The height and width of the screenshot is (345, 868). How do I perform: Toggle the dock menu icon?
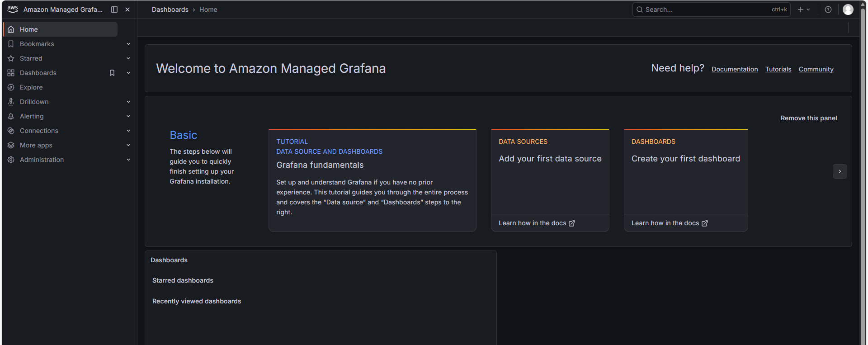click(x=114, y=9)
